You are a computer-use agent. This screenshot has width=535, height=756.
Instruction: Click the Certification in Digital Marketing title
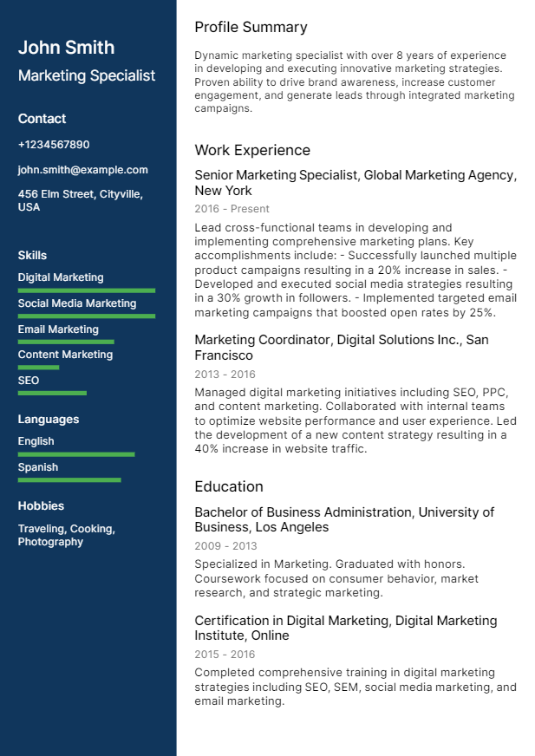point(345,628)
